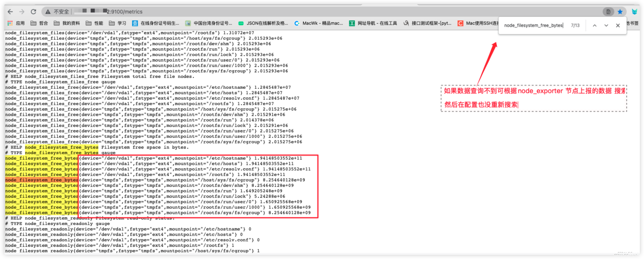
Task: Go forward with the browser forward arrow
Action: (22, 11)
